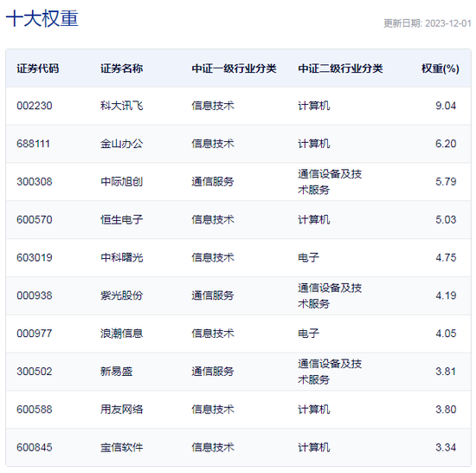Click 通信服务 in the 紫光股份 row
Viewport: 476px width, 473px height.
coord(213,295)
